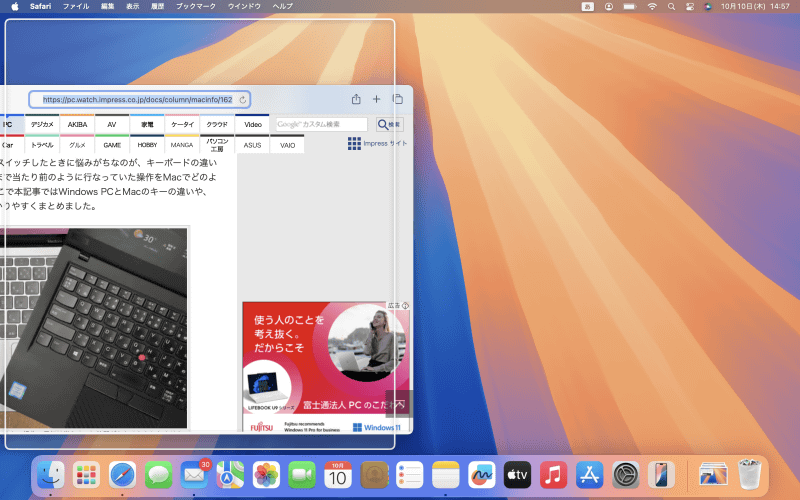Open the Apple menu

[x=15, y=6]
